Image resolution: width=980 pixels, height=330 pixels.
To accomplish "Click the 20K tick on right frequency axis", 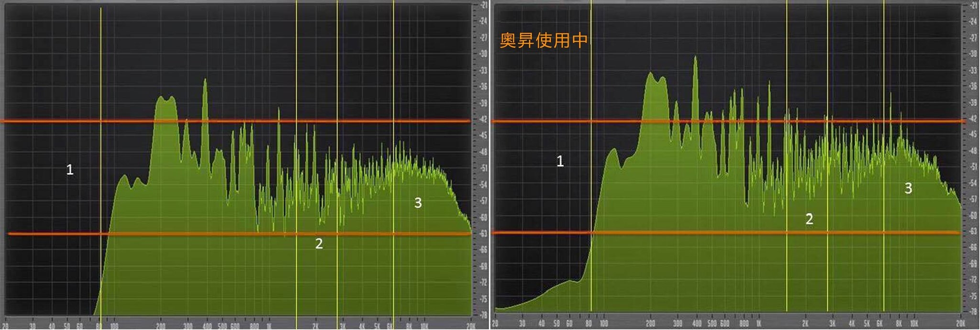I will pyautogui.click(x=960, y=324).
